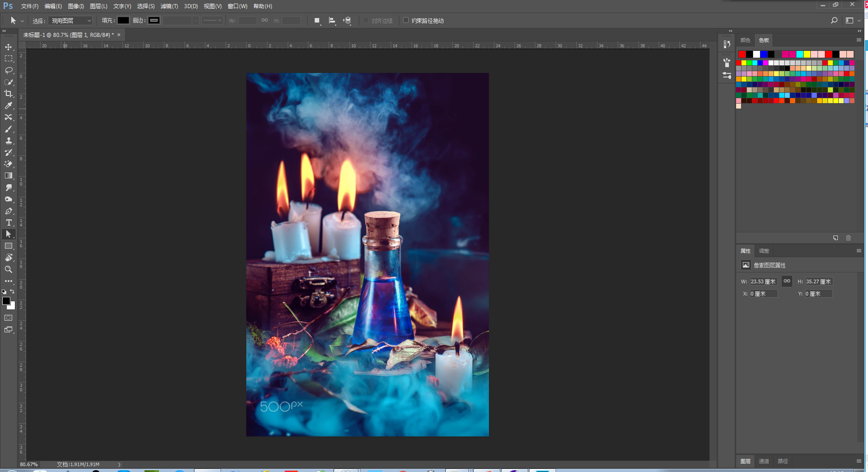
Task: Select the Gradient tool
Action: point(9,176)
